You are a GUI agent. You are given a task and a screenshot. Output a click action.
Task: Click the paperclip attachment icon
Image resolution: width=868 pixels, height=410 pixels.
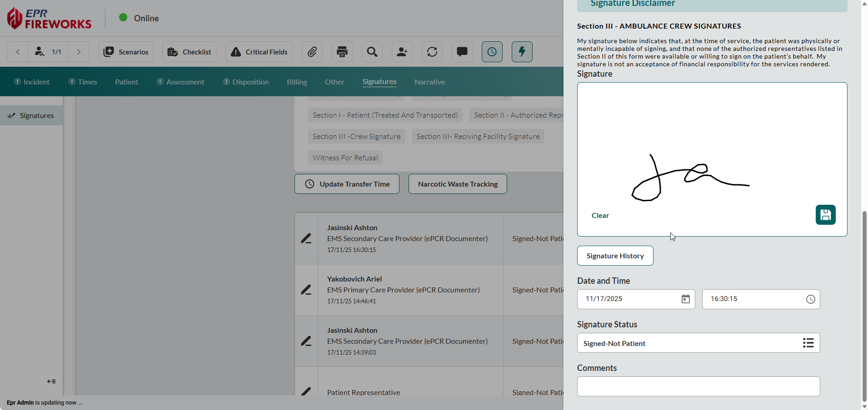tap(312, 52)
